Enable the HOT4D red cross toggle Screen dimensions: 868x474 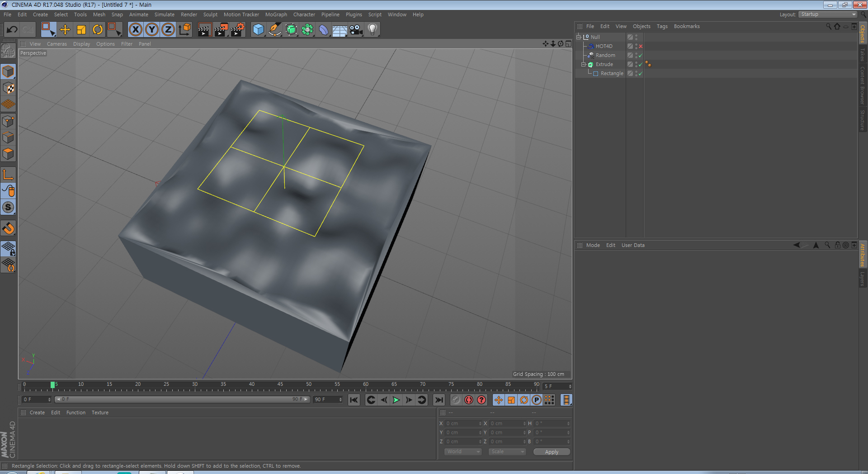coord(641,46)
